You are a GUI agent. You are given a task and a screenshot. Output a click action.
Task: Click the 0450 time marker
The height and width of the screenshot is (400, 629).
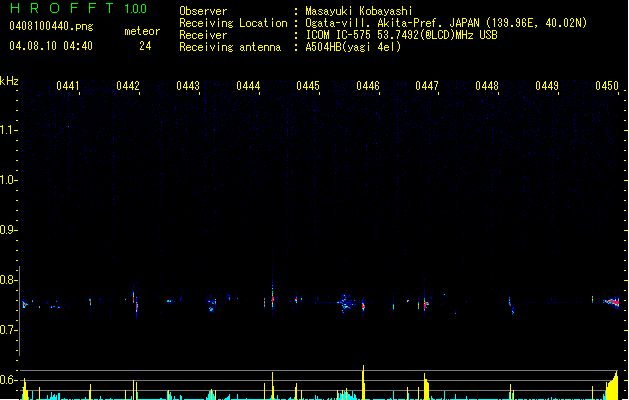click(607, 86)
